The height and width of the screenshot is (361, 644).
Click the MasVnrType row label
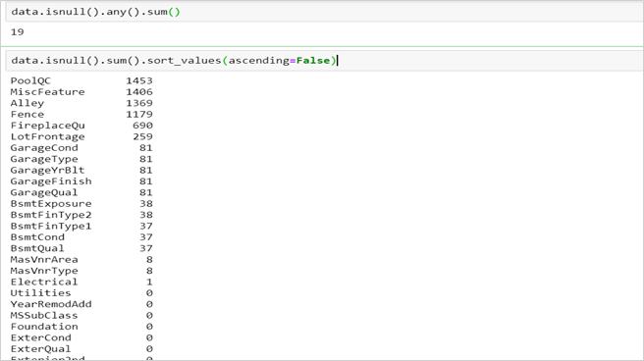tap(44, 271)
